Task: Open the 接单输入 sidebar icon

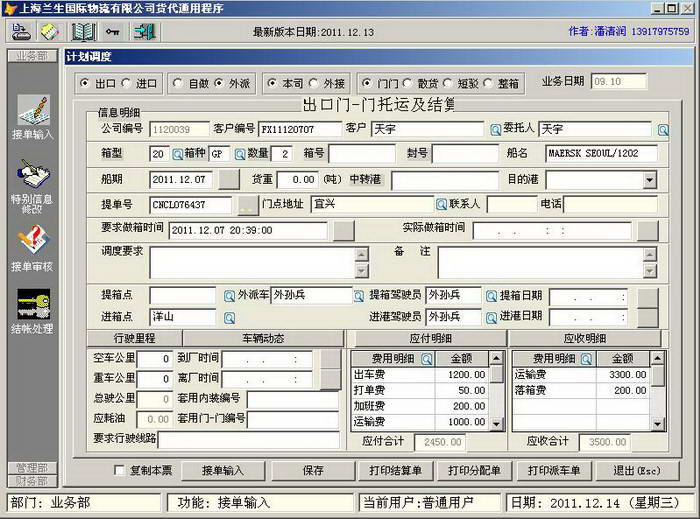Action: click(33, 110)
